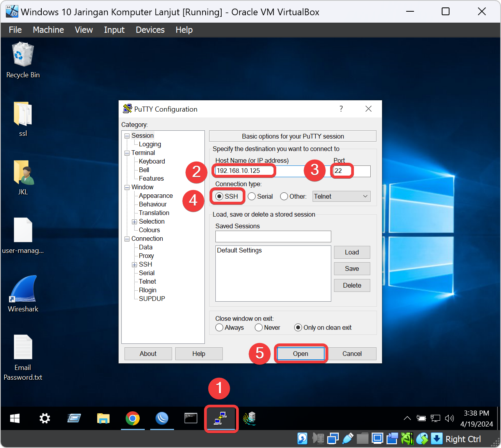
Task: Open the volume speaker tray icon
Action: [x=449, y=418]
